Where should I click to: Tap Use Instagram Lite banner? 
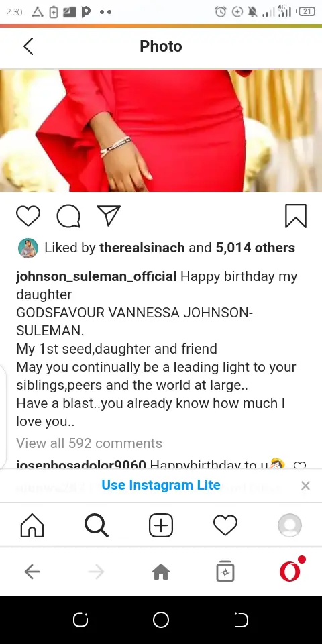[160, 485]
